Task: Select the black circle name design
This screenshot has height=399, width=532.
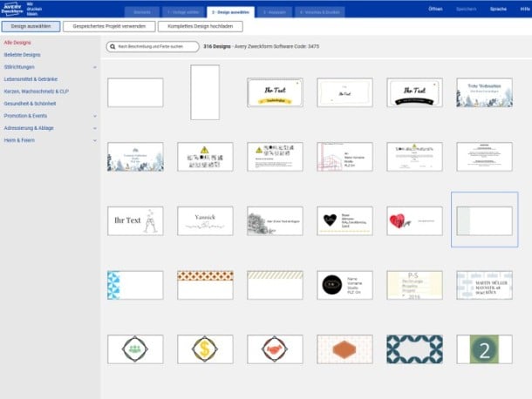Action: [344, 285]
